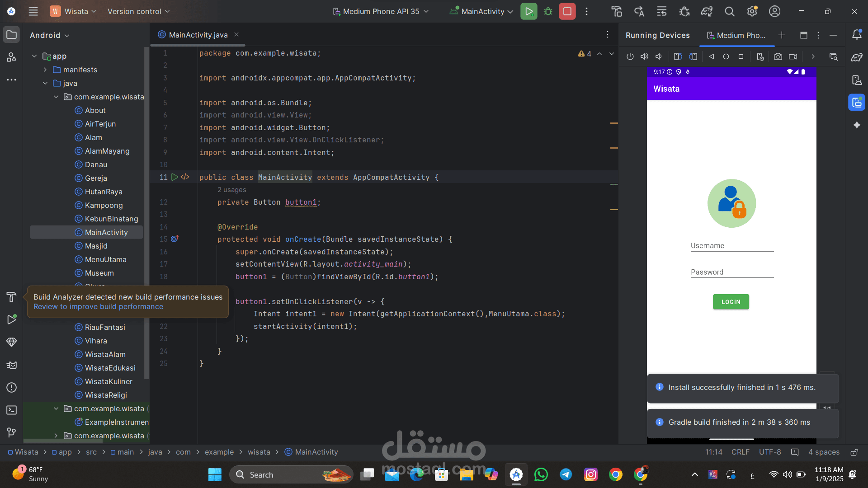Attach debugger to Android process

[684, 11]
